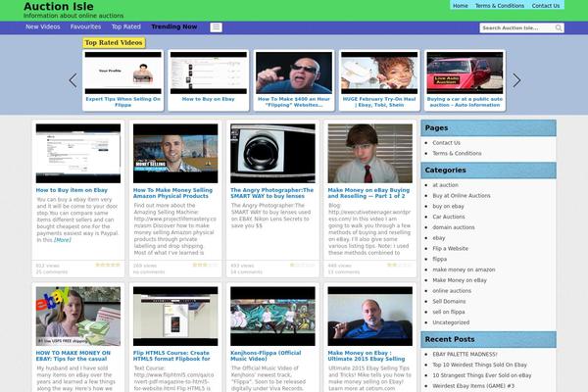Open the 'domain auctions' category
The image size is (588, 392).
[x=454, y=227]
